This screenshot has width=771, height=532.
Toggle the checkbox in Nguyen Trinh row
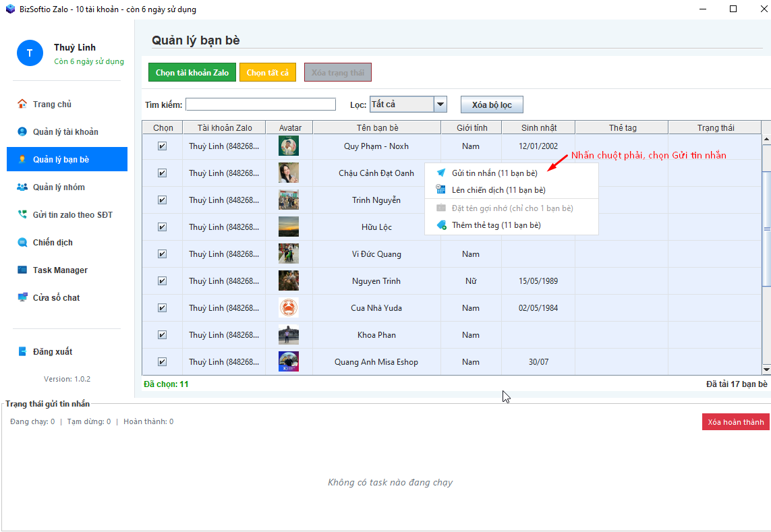pyautogui.click(x=162, y=281)
